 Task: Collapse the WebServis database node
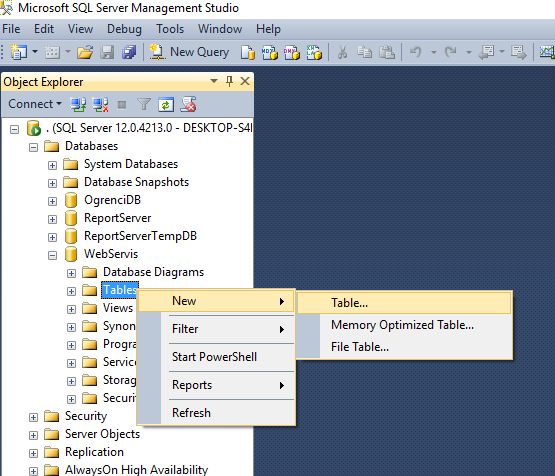(52, 255)
